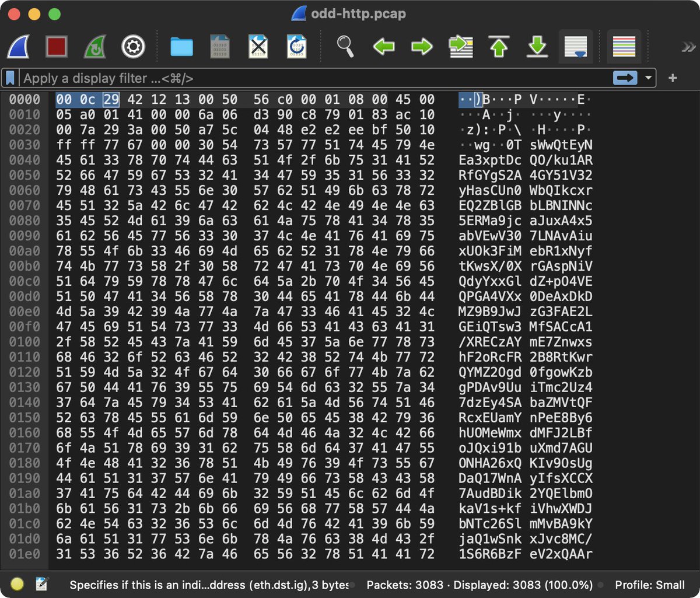Image resolution: width=700 pixels, height=598 pixels.
Task: Click packets count status text
Action: (x=480, y=585)
